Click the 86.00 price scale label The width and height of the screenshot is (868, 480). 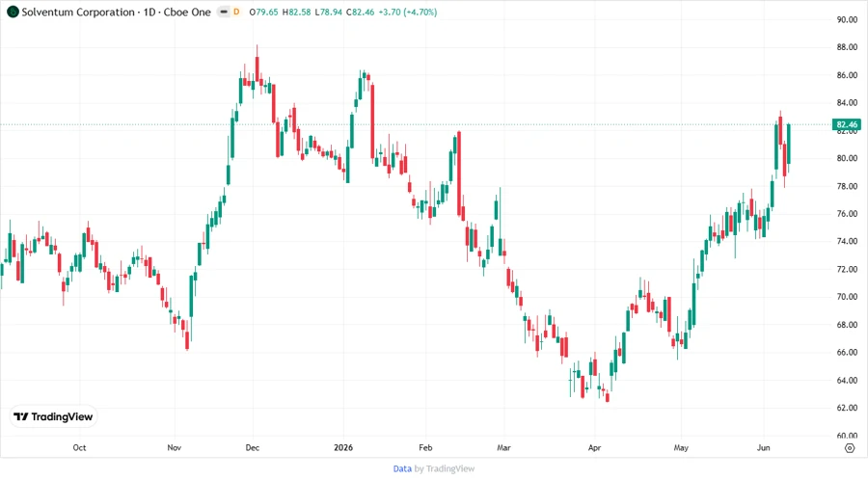[x=847, y=74]
